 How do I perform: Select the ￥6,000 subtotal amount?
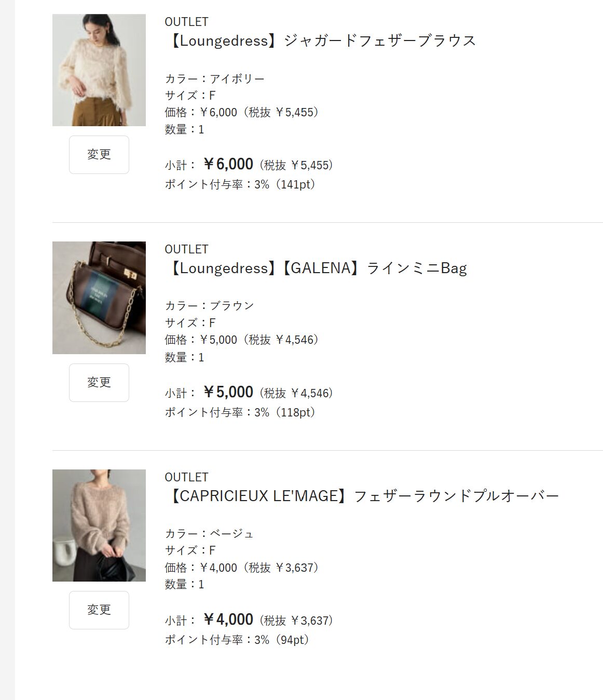point(228,164)
